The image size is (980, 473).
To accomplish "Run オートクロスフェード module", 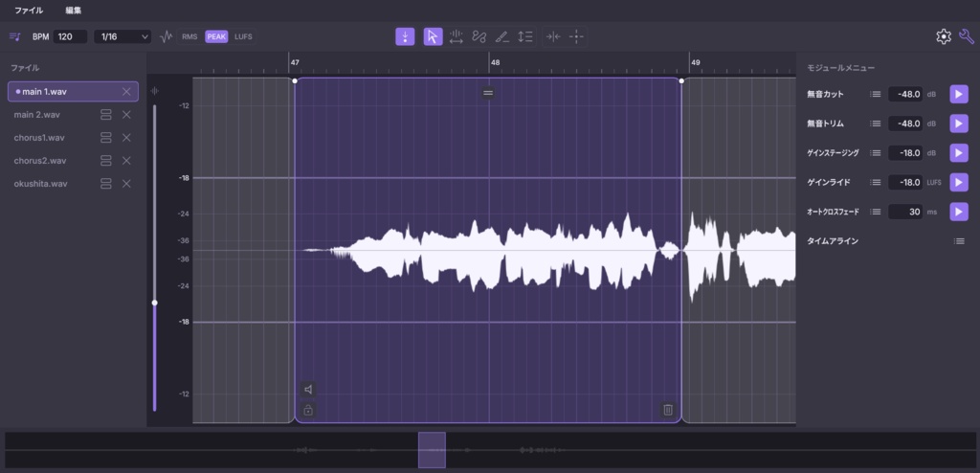I will (x=959, y=212).
